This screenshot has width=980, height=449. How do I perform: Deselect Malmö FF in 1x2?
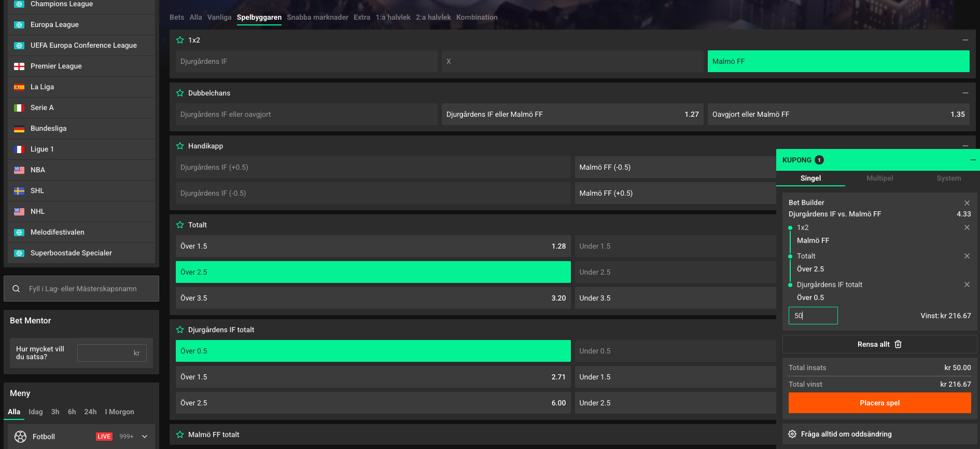click(x=838, y=61)
